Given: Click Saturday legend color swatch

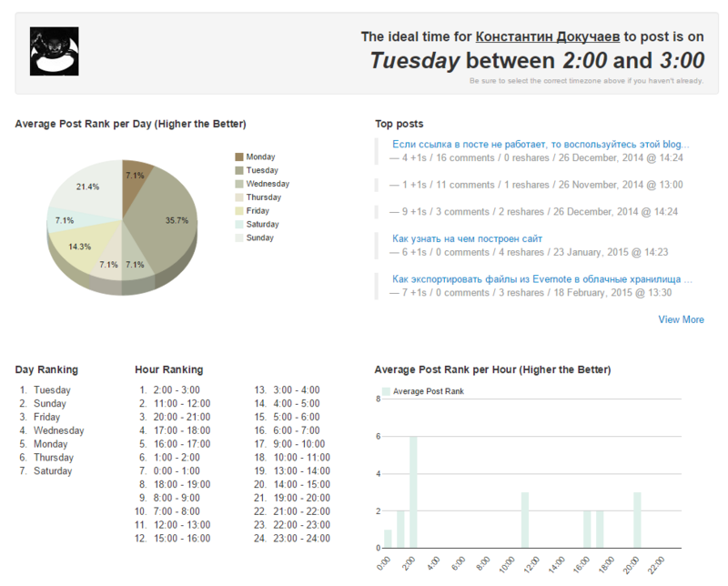Looking at the screenshot, I should [x=239, y=224].
